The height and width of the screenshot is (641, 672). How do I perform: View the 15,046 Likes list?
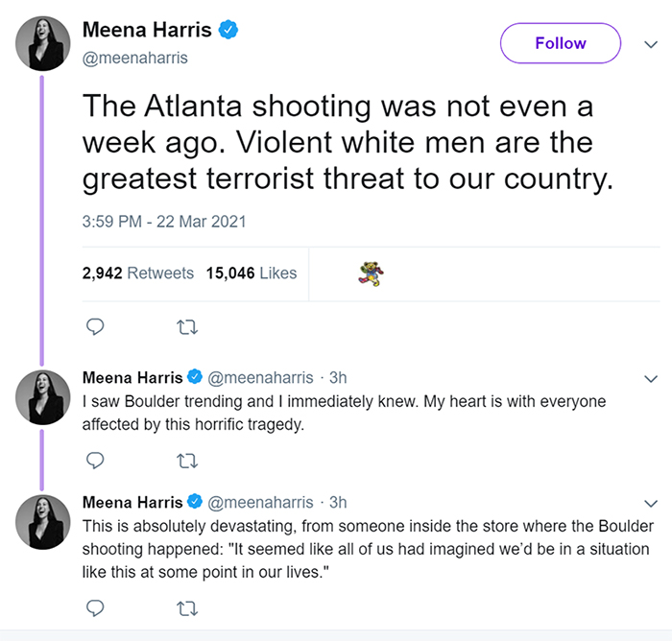click(252, 273)
